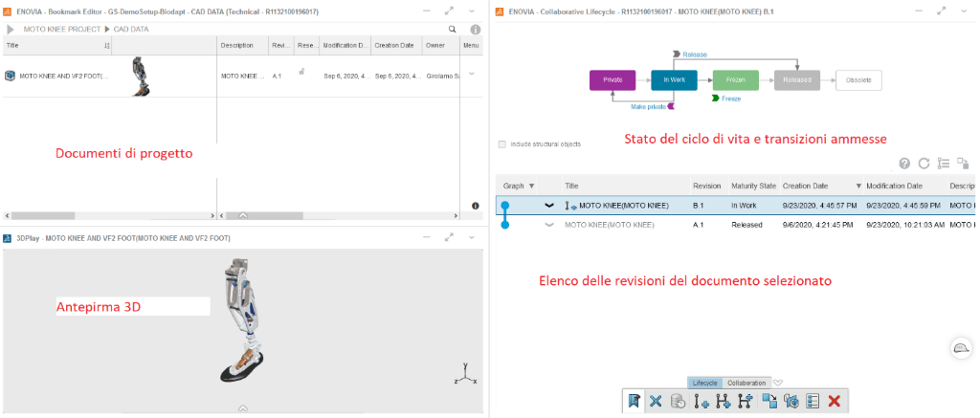980x418 pixels.
Task: Click the left horizontal scrollbar in Bookmark Editor
Action: (43, 215)
